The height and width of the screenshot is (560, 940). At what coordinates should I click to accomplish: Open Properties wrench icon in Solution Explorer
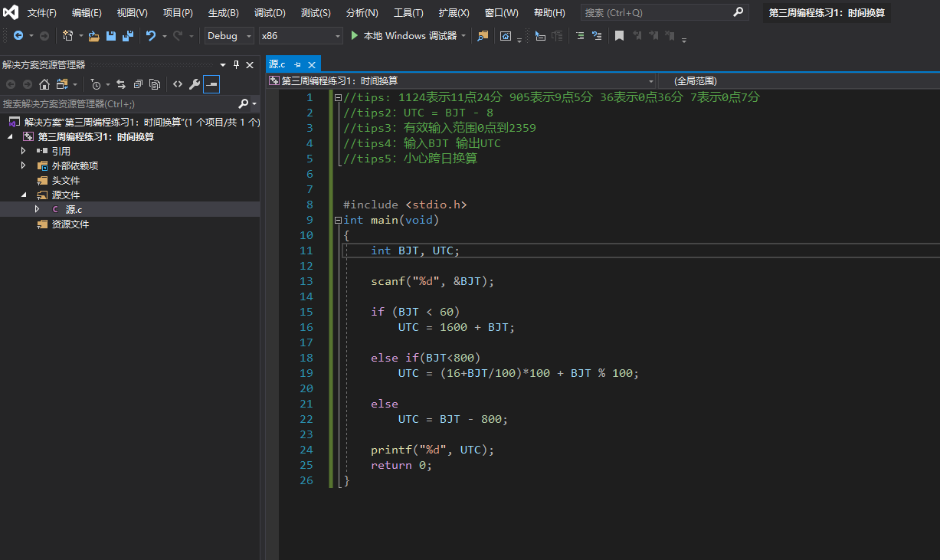195,84
